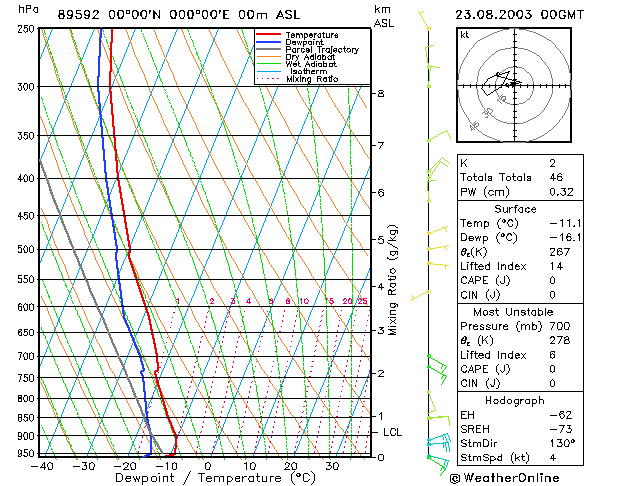Screen dimensions: 629x486
Task: Click the SREH value -73
Action: click(561, 429)
